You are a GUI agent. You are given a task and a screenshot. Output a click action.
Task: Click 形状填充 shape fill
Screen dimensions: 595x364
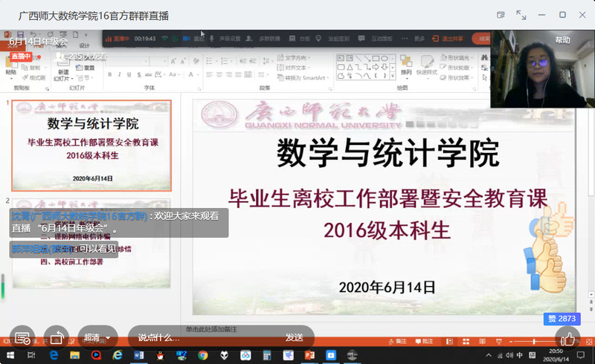pyautogui.click(x=457, y=58)
